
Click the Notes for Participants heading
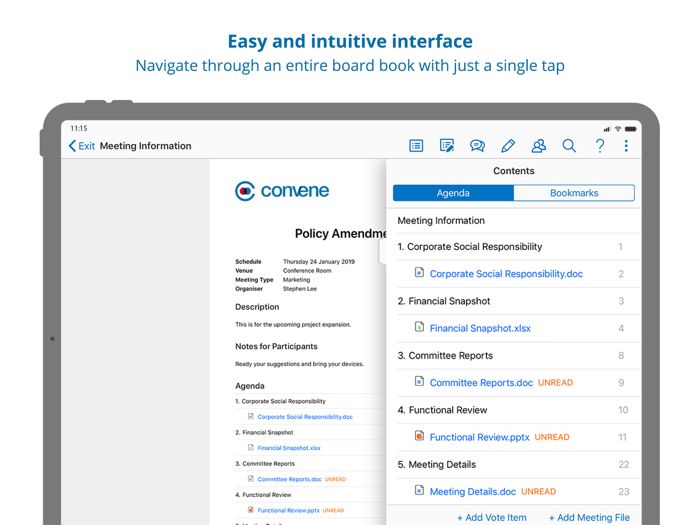coord(276,346)
